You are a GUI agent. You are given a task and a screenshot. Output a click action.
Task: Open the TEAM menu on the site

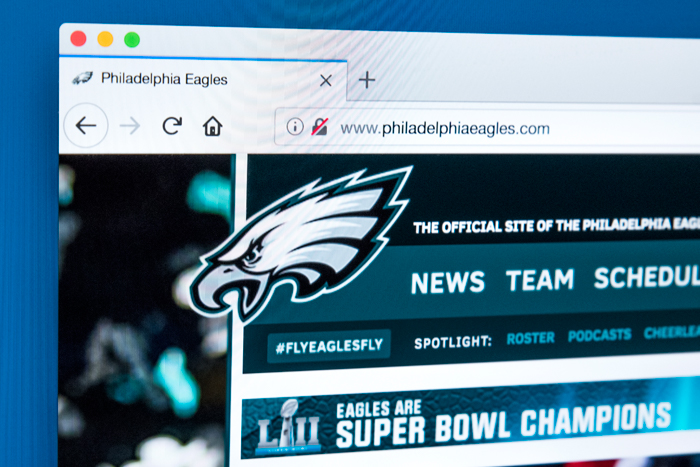point(540,280)
